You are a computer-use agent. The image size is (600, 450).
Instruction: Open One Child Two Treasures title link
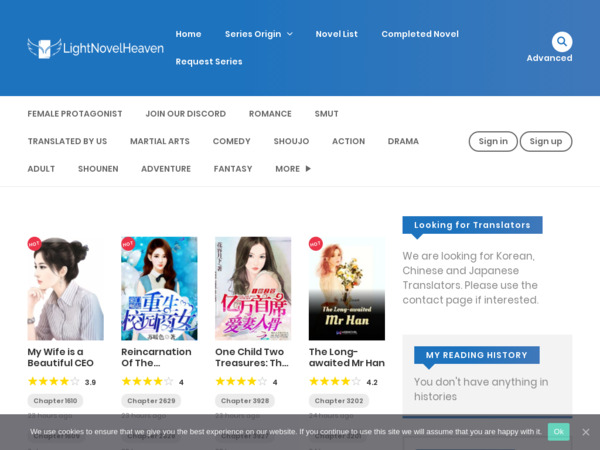pos(252,357)
